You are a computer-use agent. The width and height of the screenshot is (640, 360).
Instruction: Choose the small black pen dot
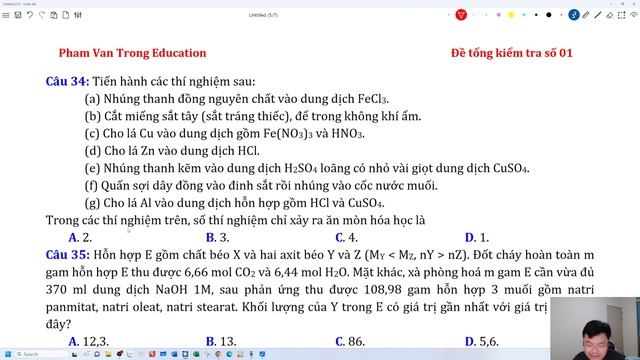coord(536,15)
